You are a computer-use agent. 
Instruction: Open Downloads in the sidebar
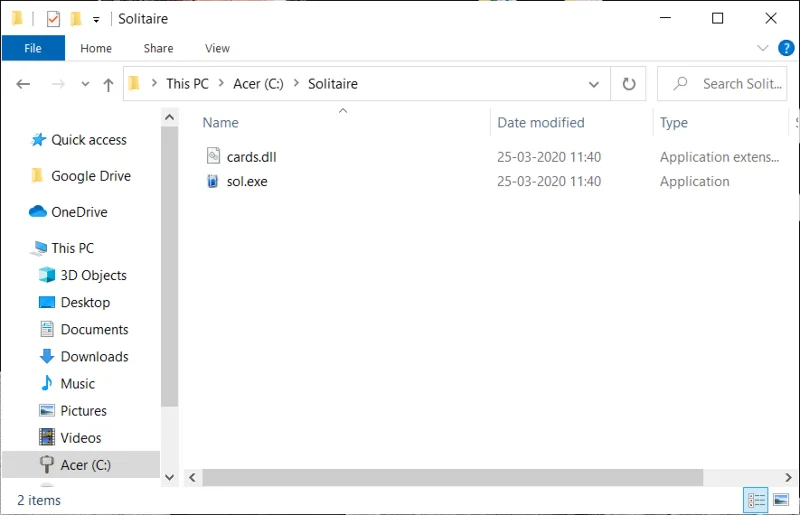[94, 356]
